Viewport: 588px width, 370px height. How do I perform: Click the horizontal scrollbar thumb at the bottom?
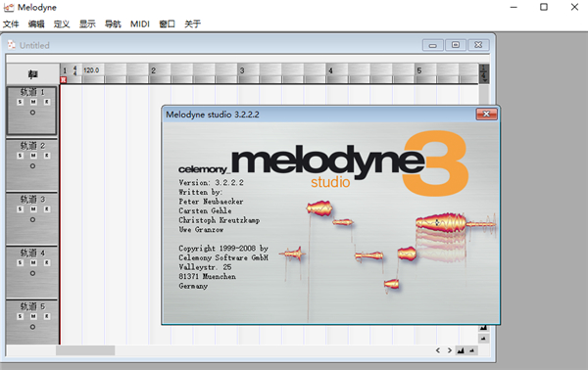point(85,350)
